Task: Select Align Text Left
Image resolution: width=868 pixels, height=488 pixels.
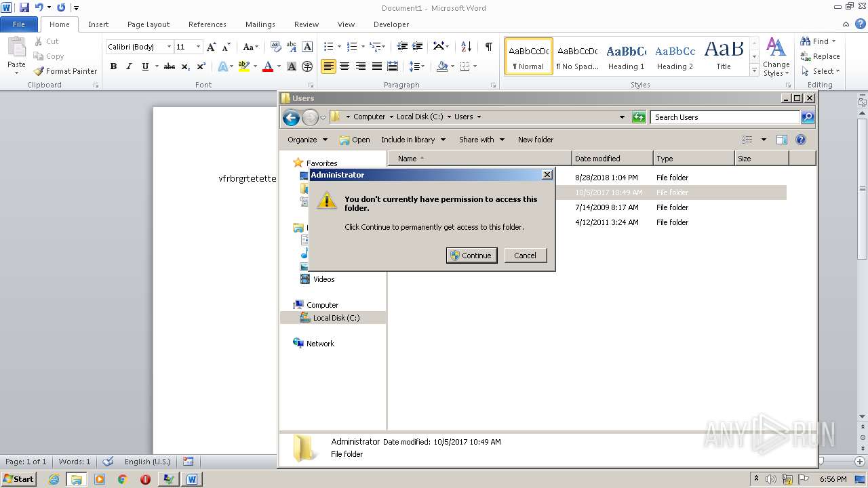Action: coord(328,66)
